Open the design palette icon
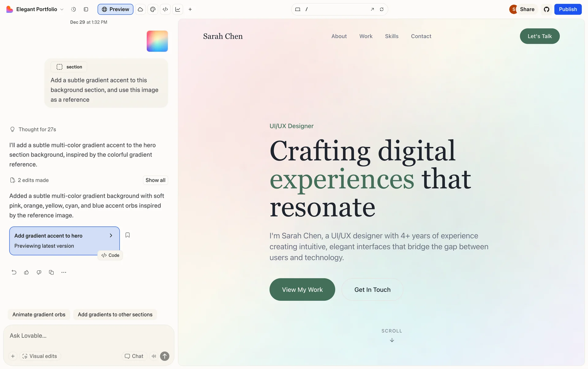This screenshot has height=369, width=588. (x=153, y=9)
